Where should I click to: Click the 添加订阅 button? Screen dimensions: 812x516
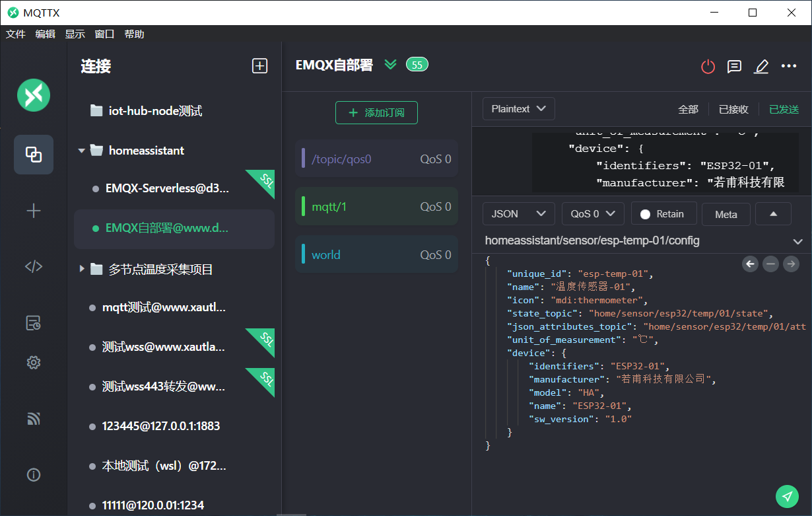[376, 113]
